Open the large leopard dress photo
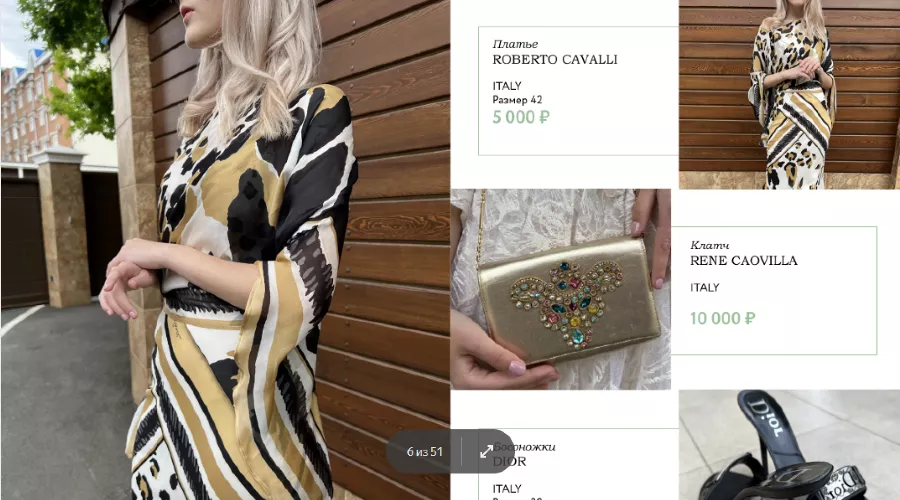The height and width of the screenshot is (500, 900). click(x=225, y=250)
